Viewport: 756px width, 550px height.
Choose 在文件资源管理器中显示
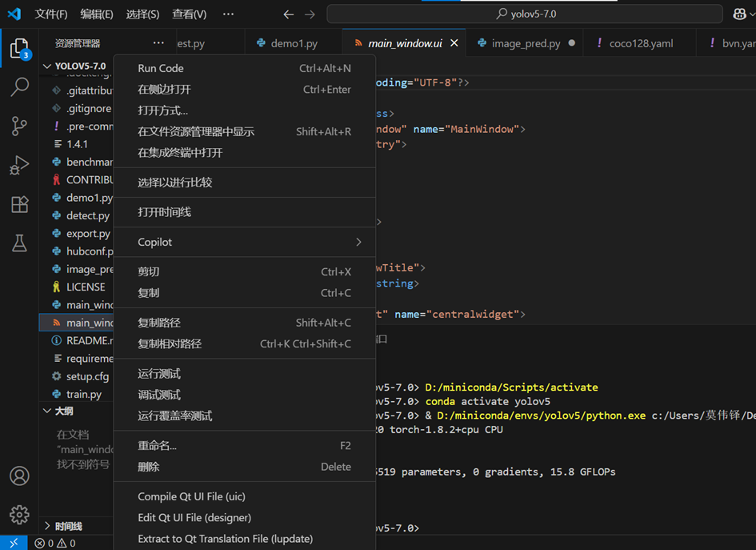(x=245, y=132)
